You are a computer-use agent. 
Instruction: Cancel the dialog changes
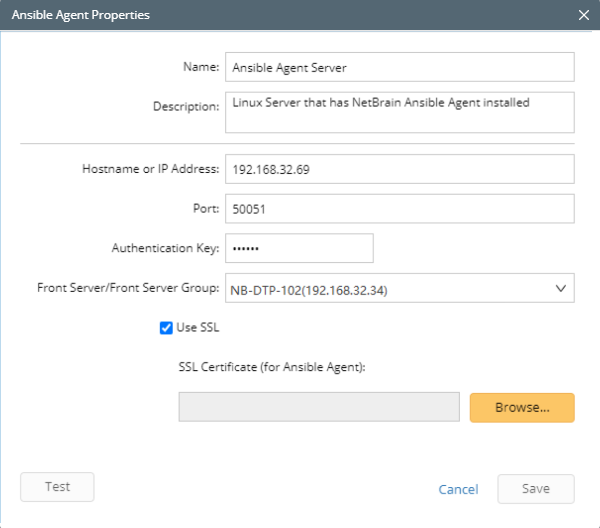click(x=458, y=489)
